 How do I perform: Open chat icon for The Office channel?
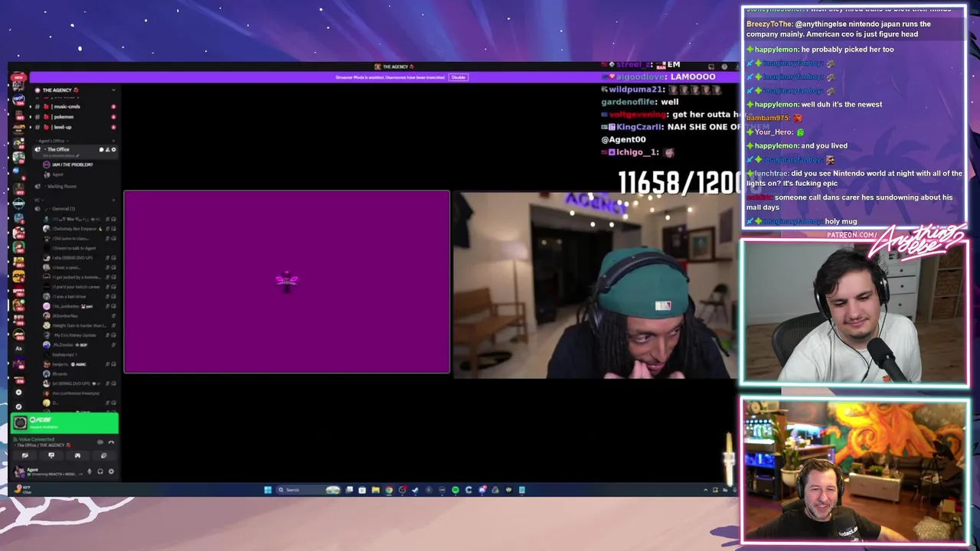pos(101,149)
